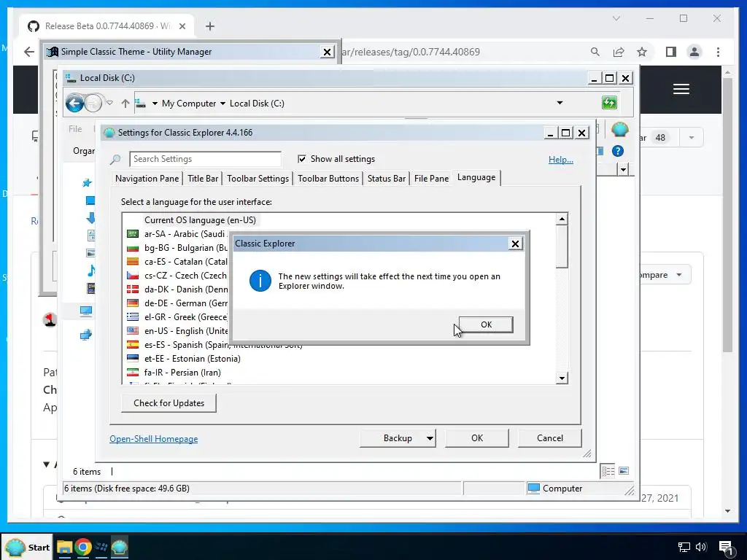
Task: Click language list scroll down arrow
Action: [x=562, y=378]
